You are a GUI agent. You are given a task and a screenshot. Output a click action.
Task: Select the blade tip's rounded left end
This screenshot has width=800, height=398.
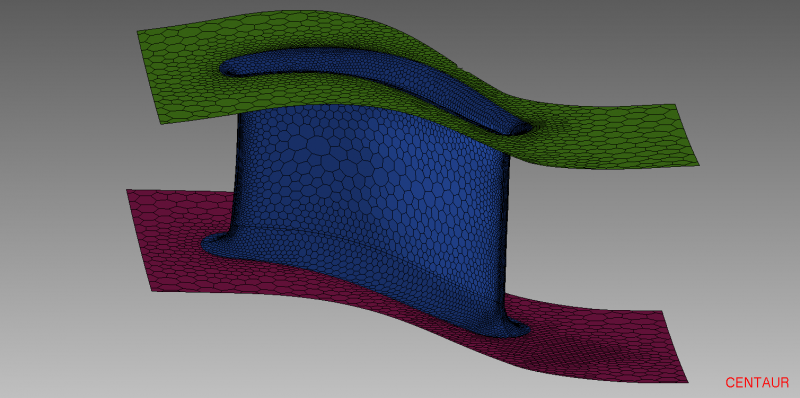pyautogui.click(x=231, y=68)
